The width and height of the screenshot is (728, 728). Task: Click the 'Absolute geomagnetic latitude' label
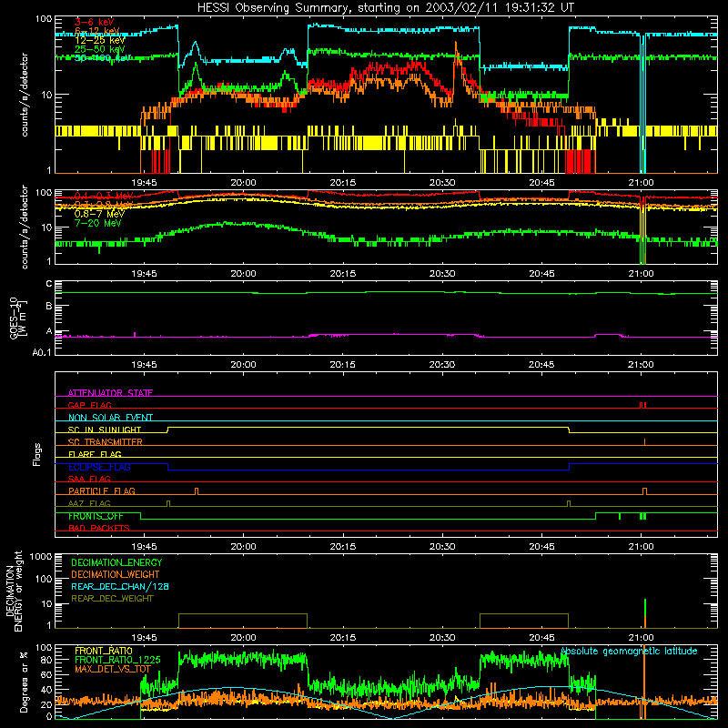[629, 652]
